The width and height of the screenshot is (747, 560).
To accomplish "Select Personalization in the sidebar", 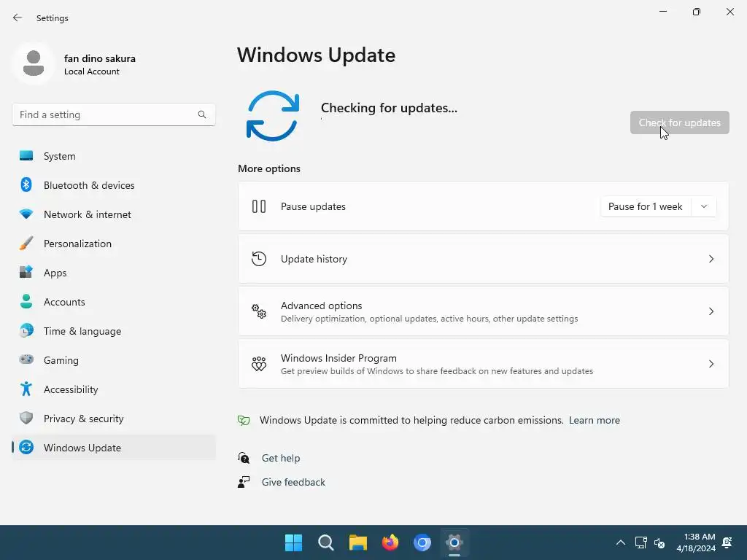I will point(114,244).
